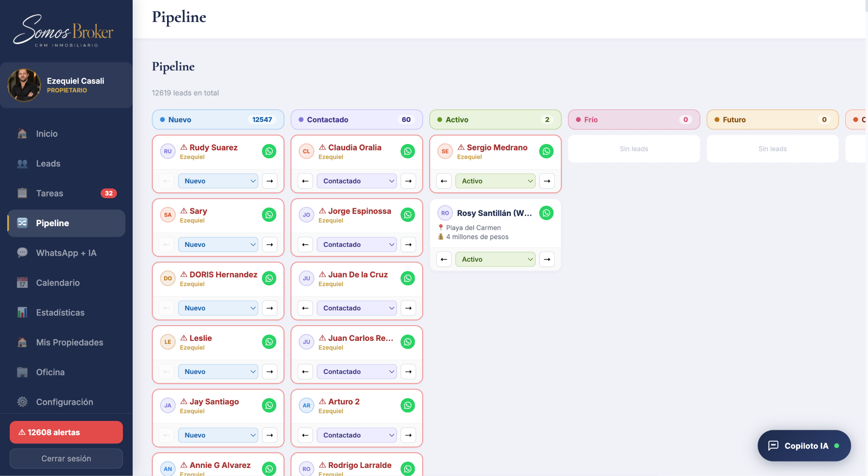
Task: Click "12619 leads en total" text
Action: click(185, 93)
